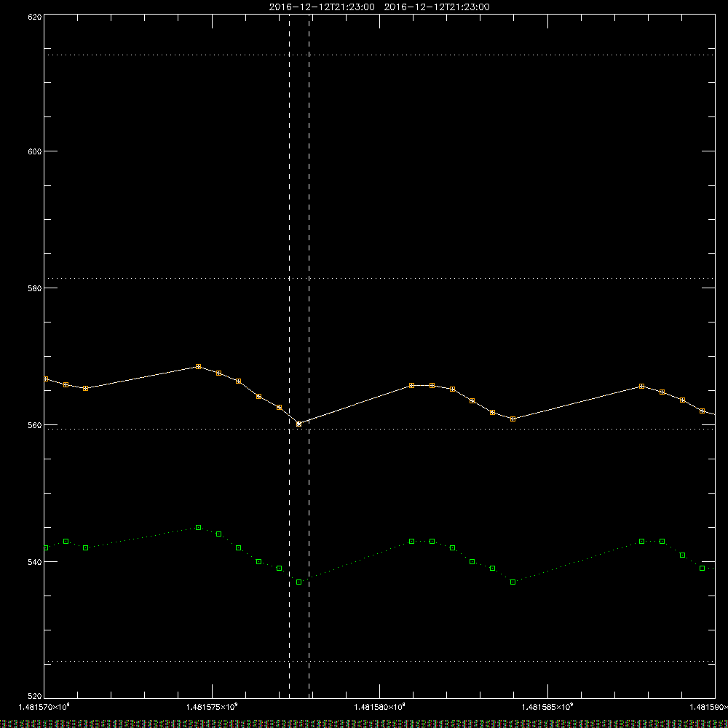Image resolution: width=728 pixels, height=728 pixels.
Task: Select the 580 y-axis label
Action: tap(35, 288)
